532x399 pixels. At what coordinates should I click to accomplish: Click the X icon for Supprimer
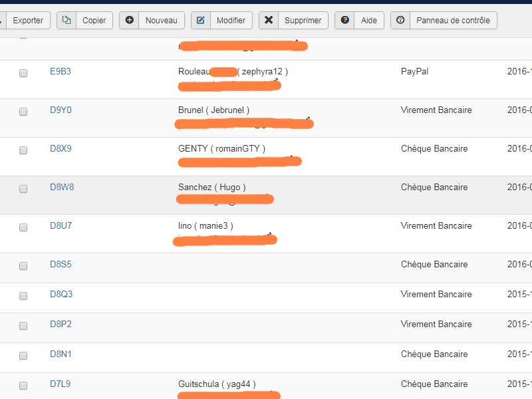coord(269,20)
